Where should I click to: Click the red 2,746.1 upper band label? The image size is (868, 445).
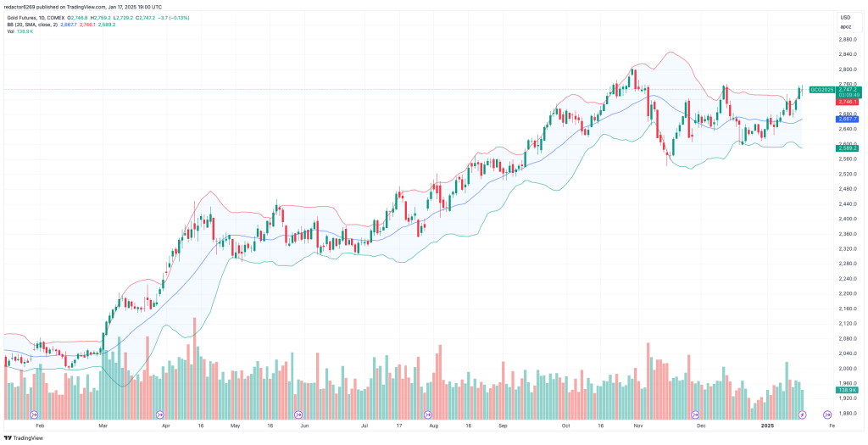[847, 102]
